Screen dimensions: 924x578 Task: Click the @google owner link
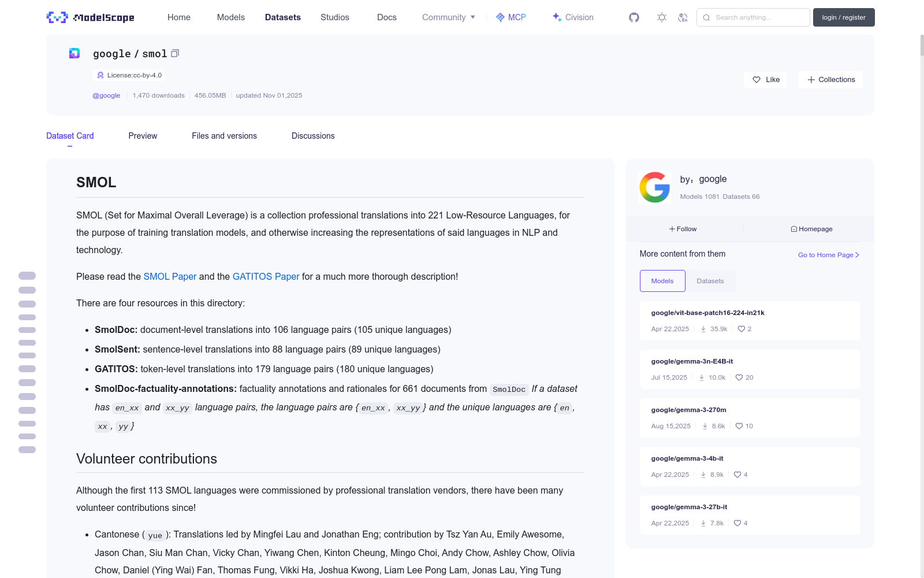(x=106, y=95)
